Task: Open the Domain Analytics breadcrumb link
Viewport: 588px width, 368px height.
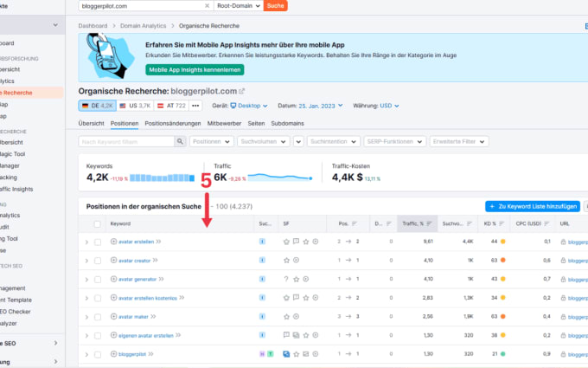Action: (x=143, y=25)
